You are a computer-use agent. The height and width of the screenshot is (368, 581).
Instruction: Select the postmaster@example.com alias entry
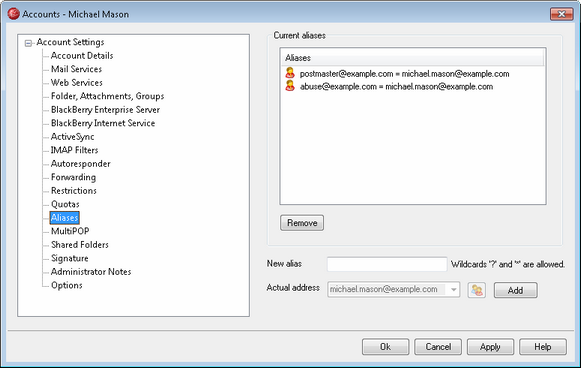coord(404,74)
